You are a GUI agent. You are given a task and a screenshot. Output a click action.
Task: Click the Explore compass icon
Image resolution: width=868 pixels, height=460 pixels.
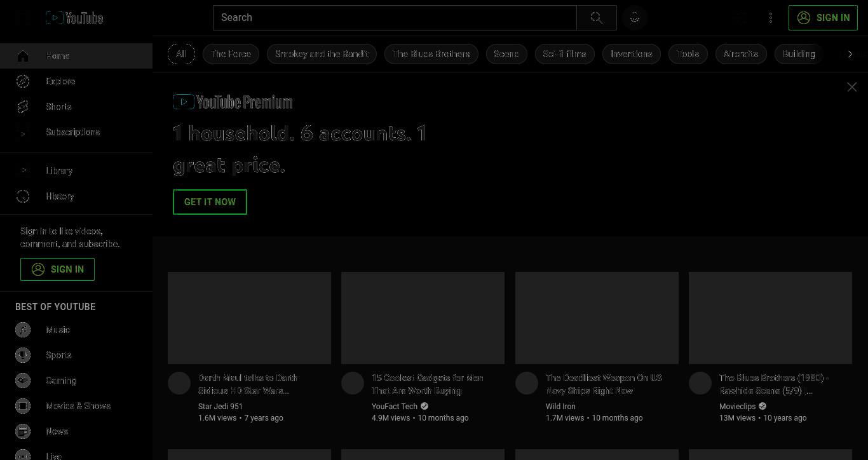click(23, 81)
